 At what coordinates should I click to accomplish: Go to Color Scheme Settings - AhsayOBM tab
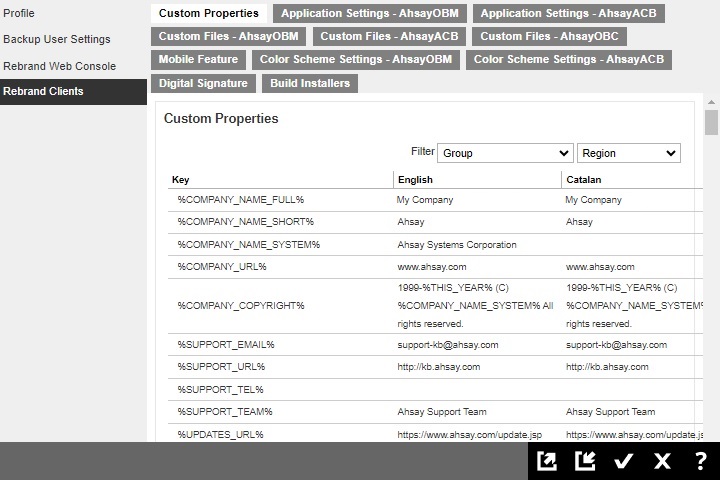pyautogui.click(x=356, y=60)
